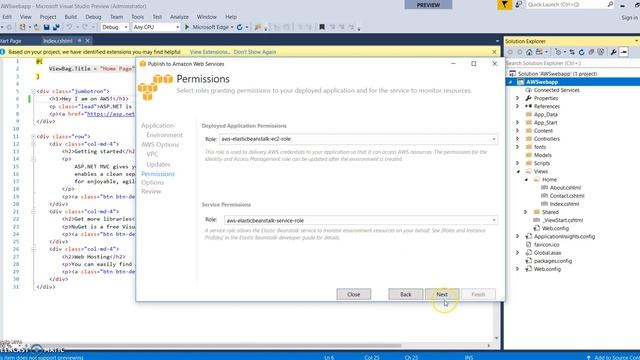
Task: Select Index.cshtml in Solution Explorer
Action: 564,204
